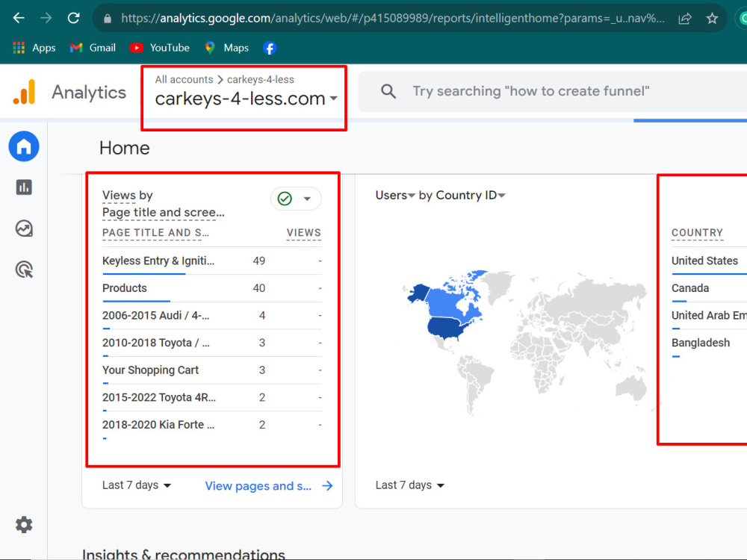Select the 2006-2015 Audi row
The image size is (747, 560).
click(212, 315)
